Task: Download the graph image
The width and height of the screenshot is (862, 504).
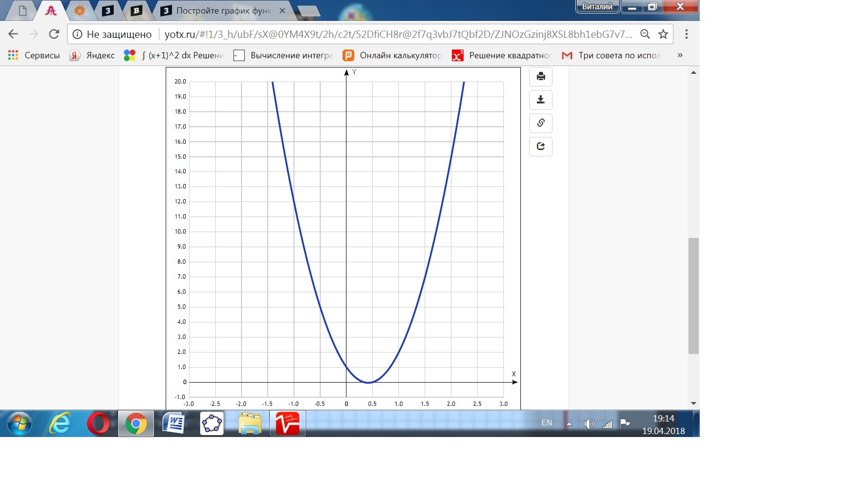Action: click(541, 100)
